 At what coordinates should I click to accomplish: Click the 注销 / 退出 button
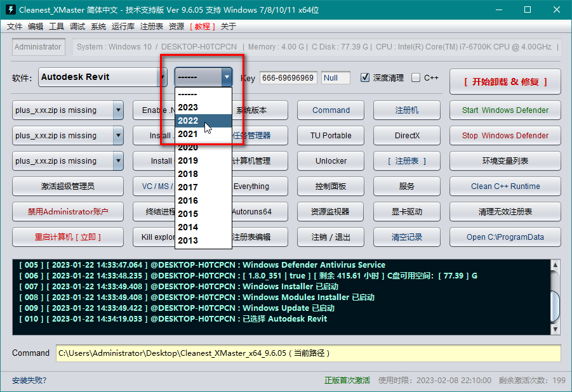331,237
